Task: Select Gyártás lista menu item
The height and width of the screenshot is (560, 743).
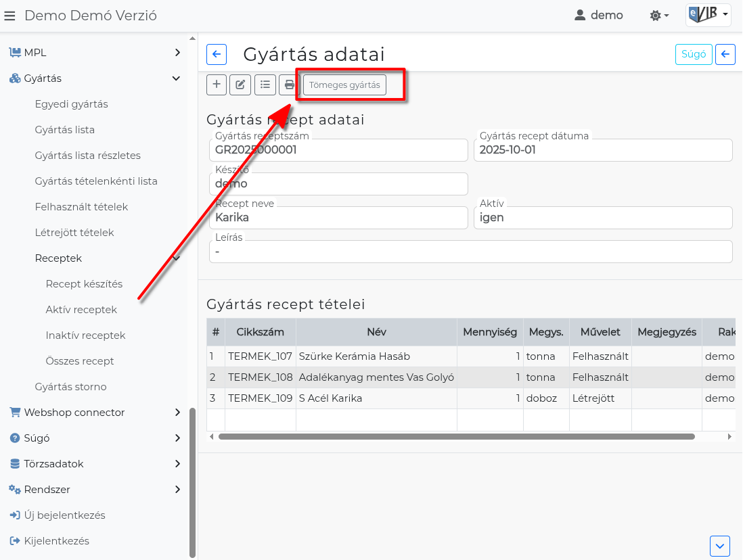Action: click(x=65, y=130)
